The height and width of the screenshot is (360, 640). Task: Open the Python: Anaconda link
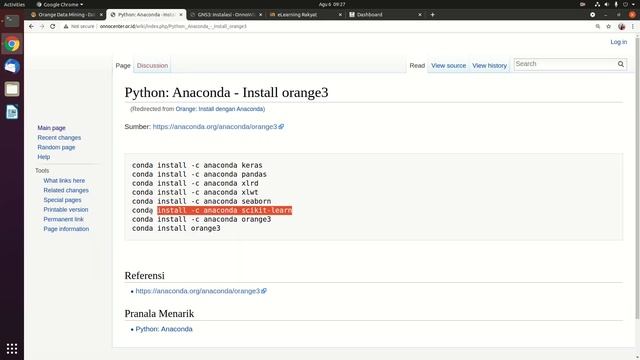164,329
